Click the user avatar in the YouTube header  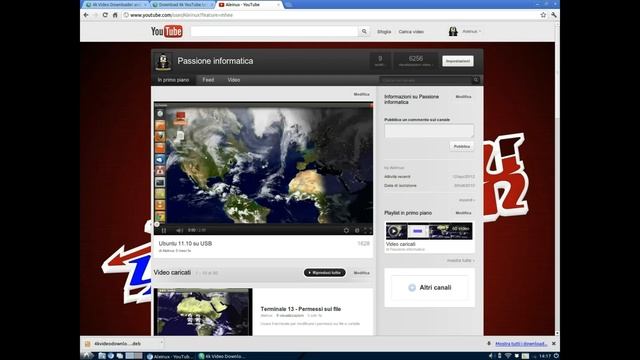453,31
